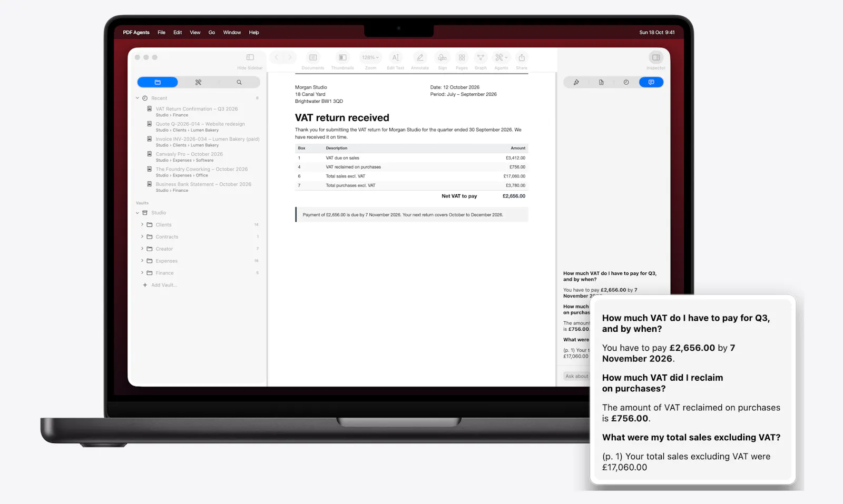Viewport: 843px width, 504px height.
Task: Open the File menu
Action: point(161,33)
